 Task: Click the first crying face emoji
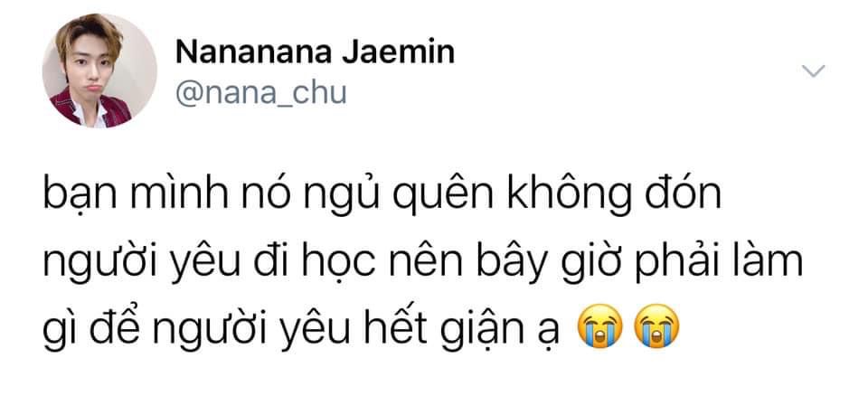coord(599,325)
